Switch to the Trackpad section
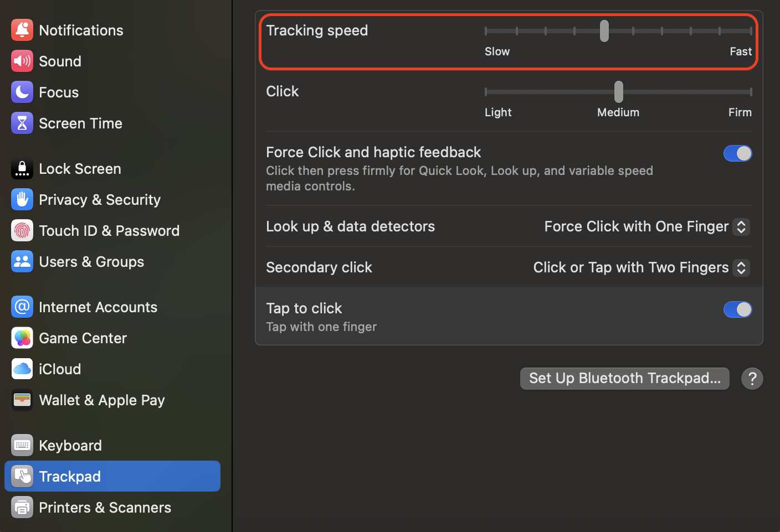 pos(69,476)
